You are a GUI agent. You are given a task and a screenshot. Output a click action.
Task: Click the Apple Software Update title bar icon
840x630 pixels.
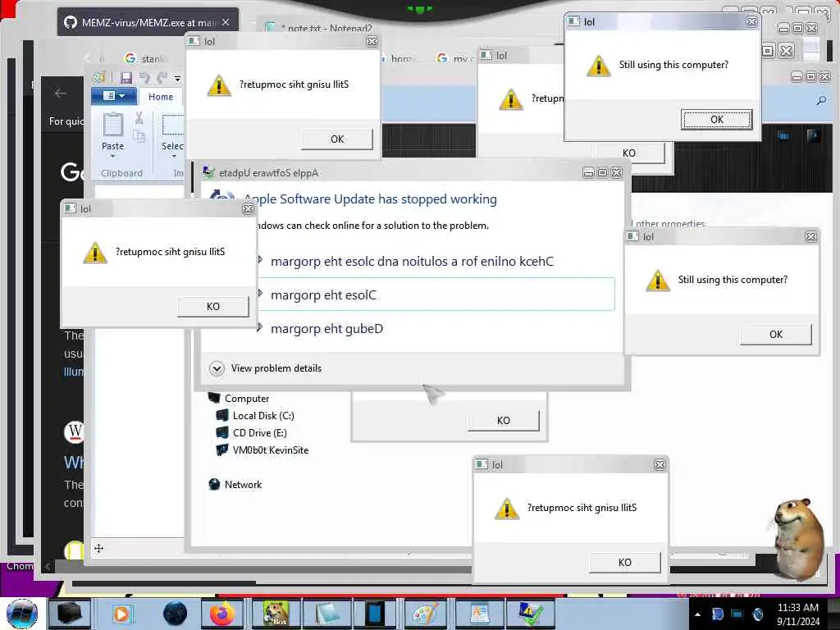(209, 172)
